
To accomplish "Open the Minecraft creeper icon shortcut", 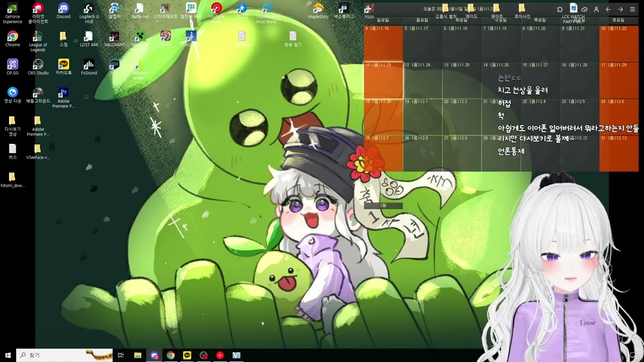I will [140, 39].
